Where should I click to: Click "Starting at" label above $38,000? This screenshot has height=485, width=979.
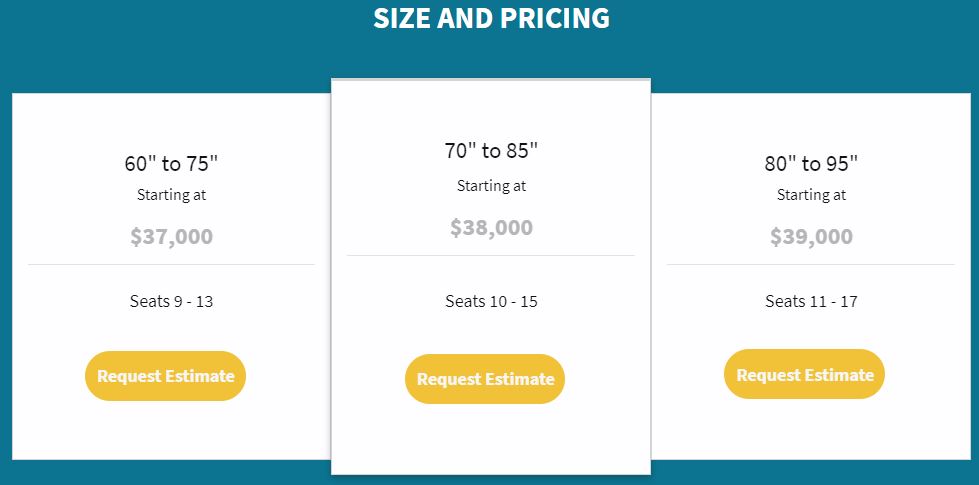coord(491,186)
